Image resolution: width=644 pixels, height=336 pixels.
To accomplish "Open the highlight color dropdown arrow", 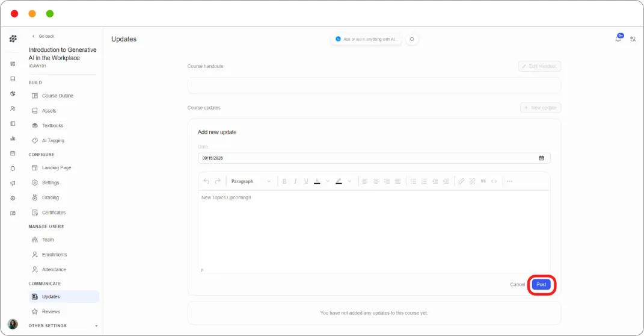I will [x=349, y=181].
